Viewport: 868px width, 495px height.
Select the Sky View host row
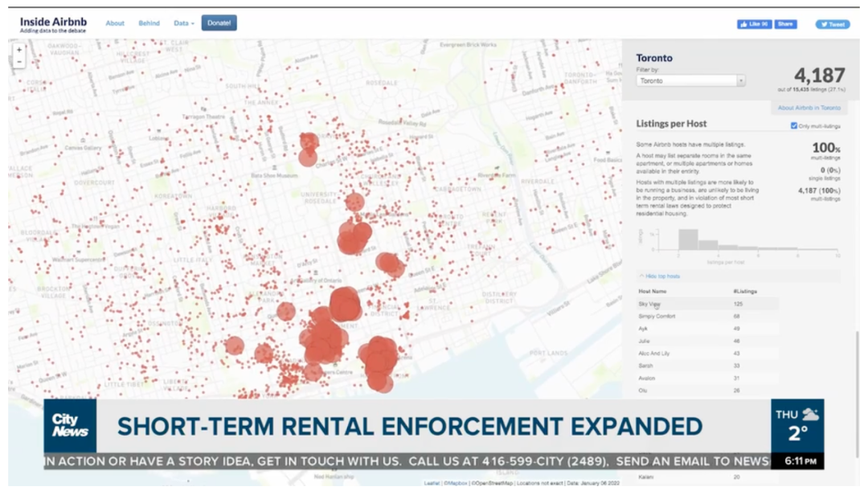coord(708,304)
